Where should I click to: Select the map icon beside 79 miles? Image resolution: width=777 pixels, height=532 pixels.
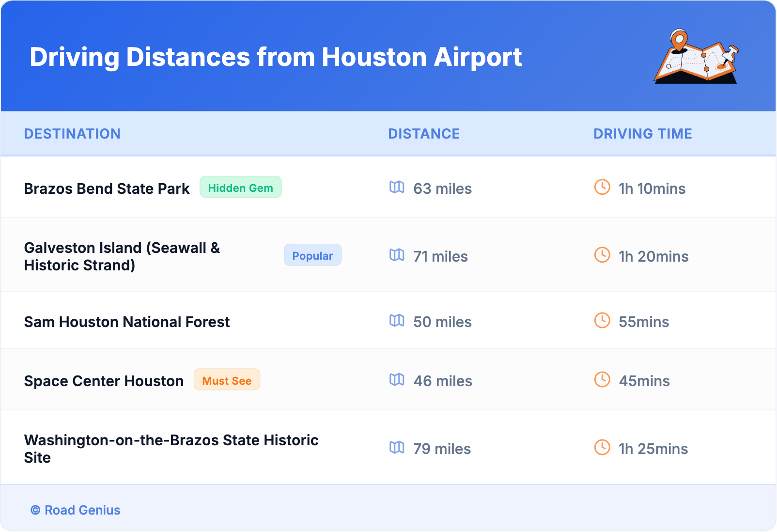(x=397, y=447)
